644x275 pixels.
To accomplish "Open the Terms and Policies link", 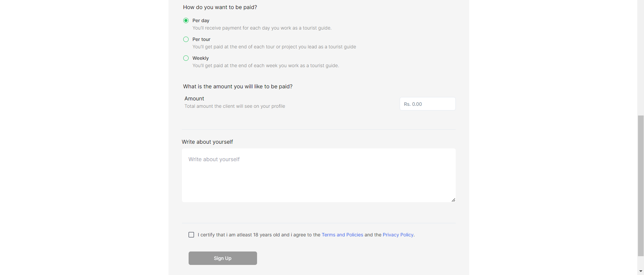I will point(342,235).
